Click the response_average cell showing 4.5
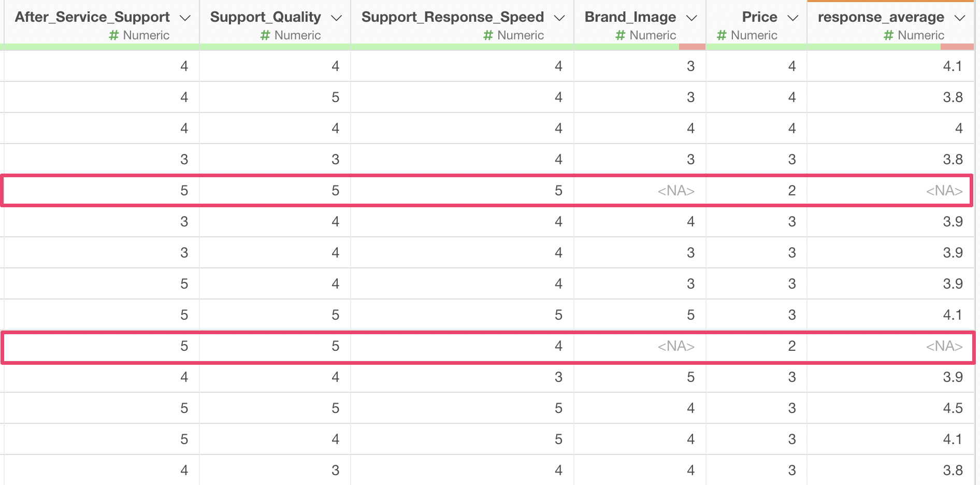Viewport: 980px width, 485px height. pos(953,408)
